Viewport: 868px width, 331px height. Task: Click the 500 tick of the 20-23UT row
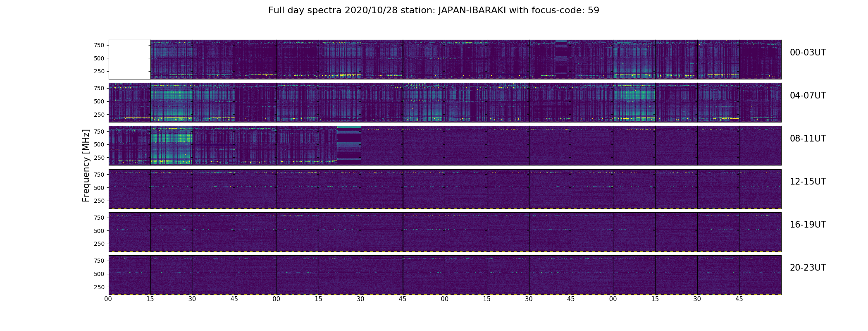pyautogui.click(x=99, y=274)
